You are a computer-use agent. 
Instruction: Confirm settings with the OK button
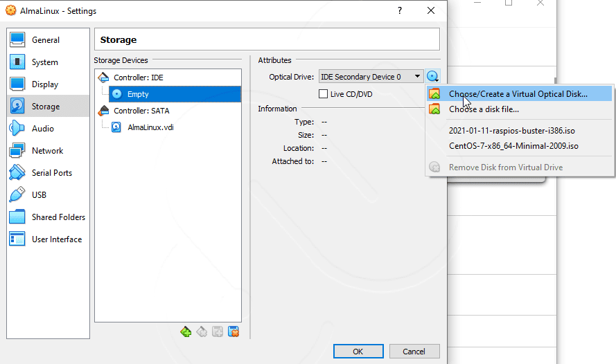[x=358, y=352]
